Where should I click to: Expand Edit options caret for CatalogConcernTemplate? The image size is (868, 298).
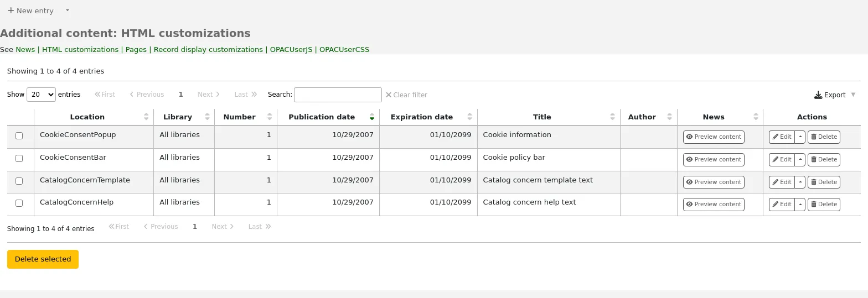click(800, 182)
